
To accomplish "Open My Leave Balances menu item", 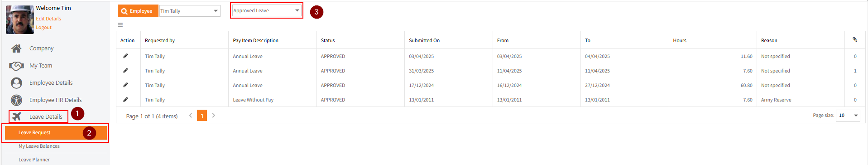I will click(39, 146).
